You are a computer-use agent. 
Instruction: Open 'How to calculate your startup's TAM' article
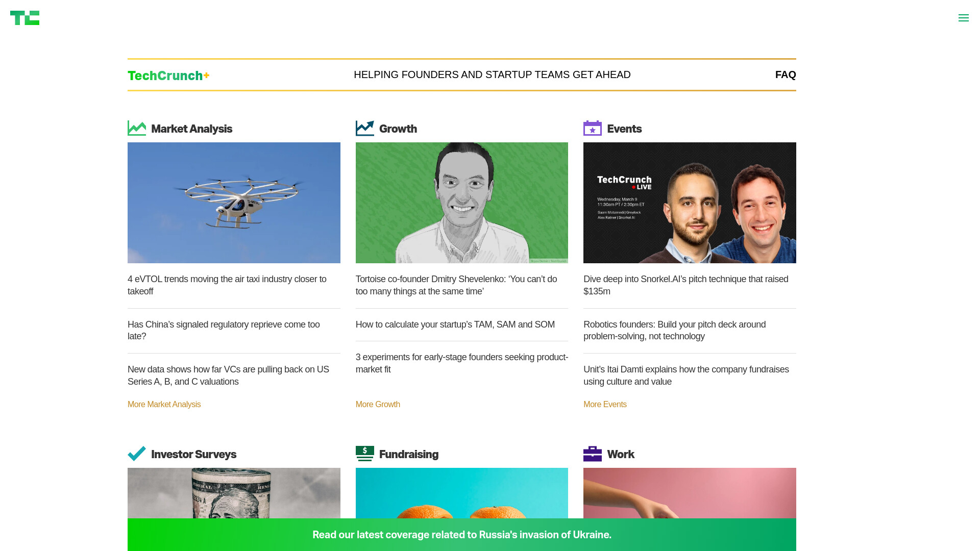[455, 324]
